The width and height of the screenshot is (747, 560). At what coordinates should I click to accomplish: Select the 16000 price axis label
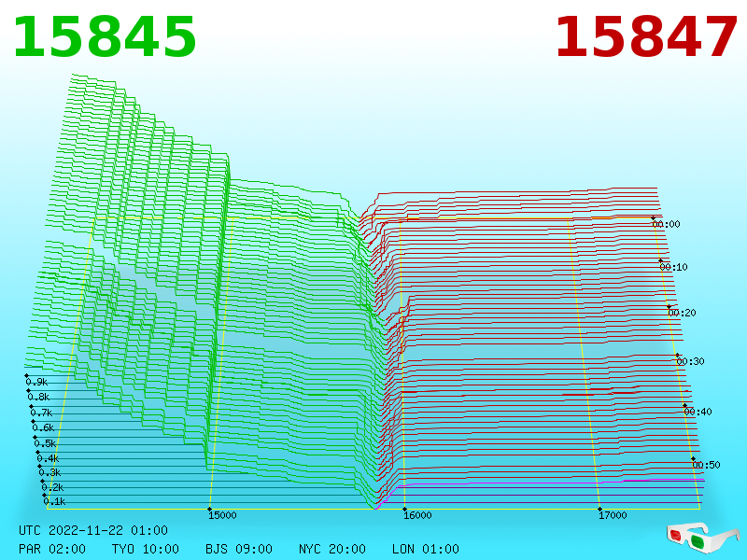[x=417, y=515]
